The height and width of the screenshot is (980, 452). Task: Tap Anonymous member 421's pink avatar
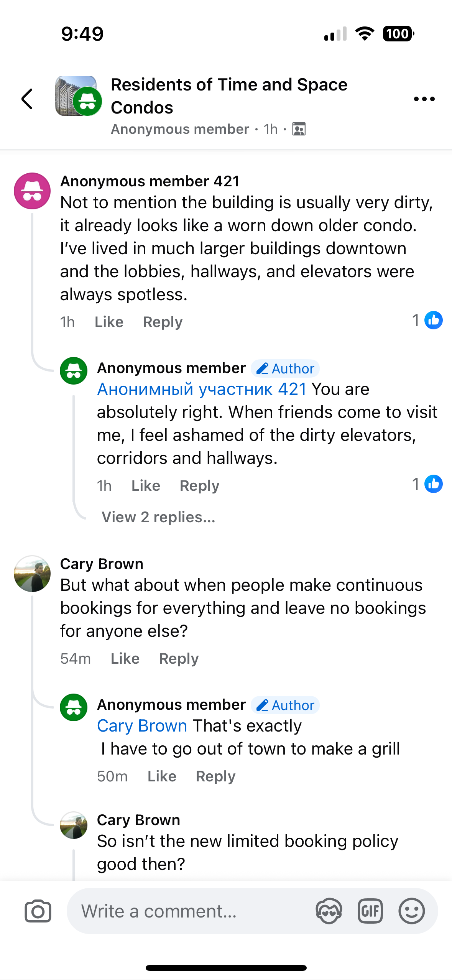(x=32, y=191)
